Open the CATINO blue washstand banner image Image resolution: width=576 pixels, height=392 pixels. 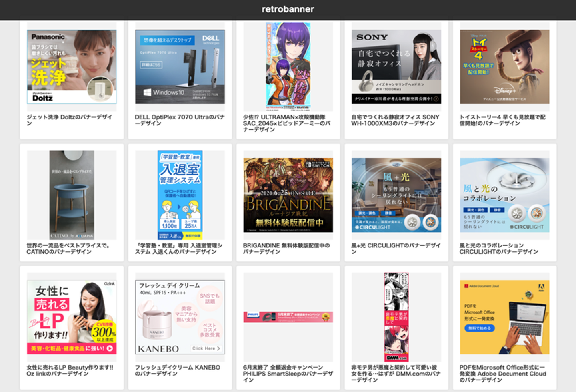coord(72,195)
